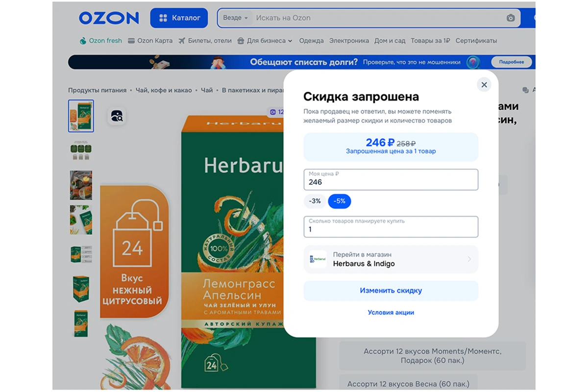
Task: Select the -5% discount chip
Action: pyautogui.click(x=340, y=201)
